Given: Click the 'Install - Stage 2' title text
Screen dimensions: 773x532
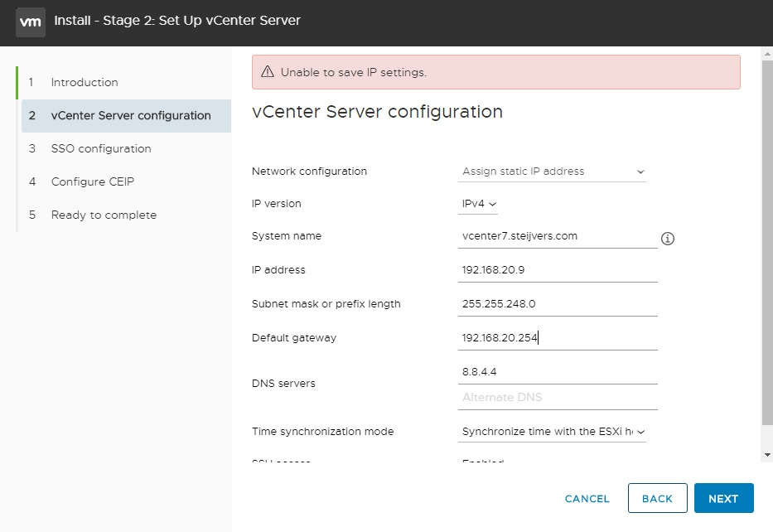Looking at the screenshot, I should [x=177, y=21].
